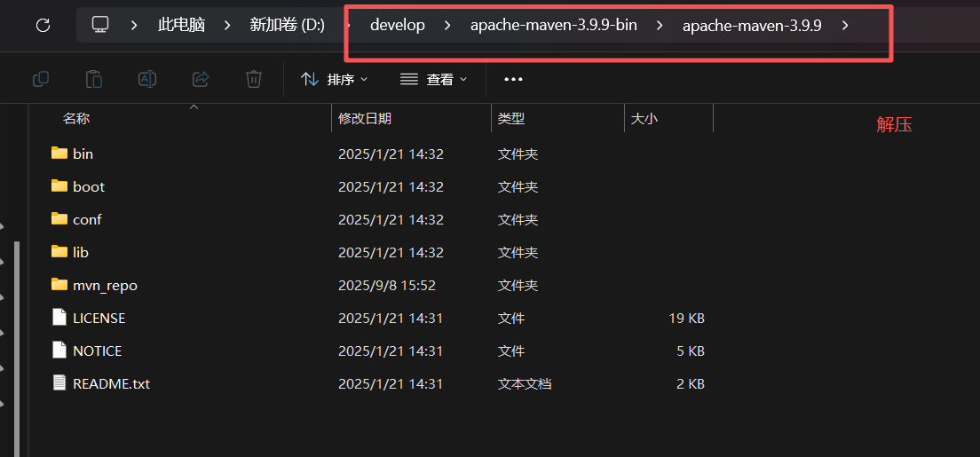Select the lib folder name
980x457 pixels.
point(81,252)
